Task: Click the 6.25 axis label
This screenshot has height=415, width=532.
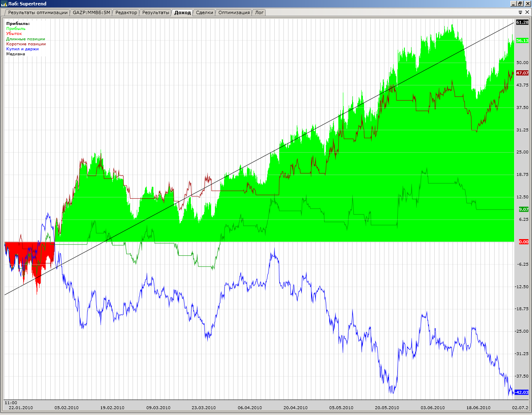Action: click(x=524, y=220)
